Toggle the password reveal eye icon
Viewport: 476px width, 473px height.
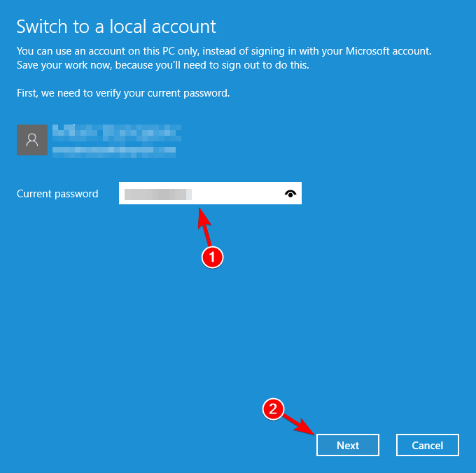tap(290, 194)
